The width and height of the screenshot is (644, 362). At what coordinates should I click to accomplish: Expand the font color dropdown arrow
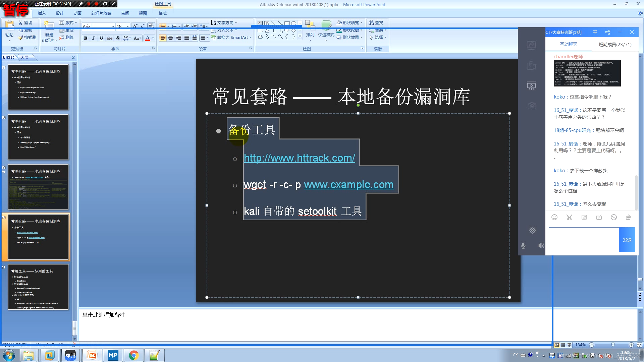coord(153,38)
